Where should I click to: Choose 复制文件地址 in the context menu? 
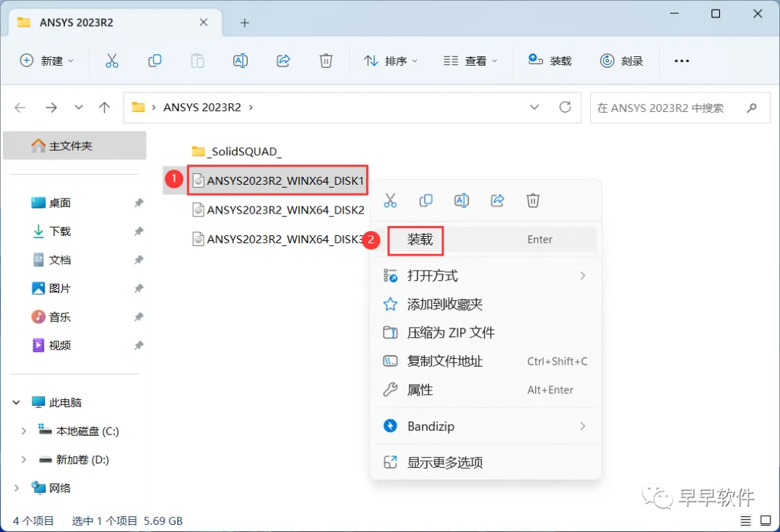(x=485, y=362)
